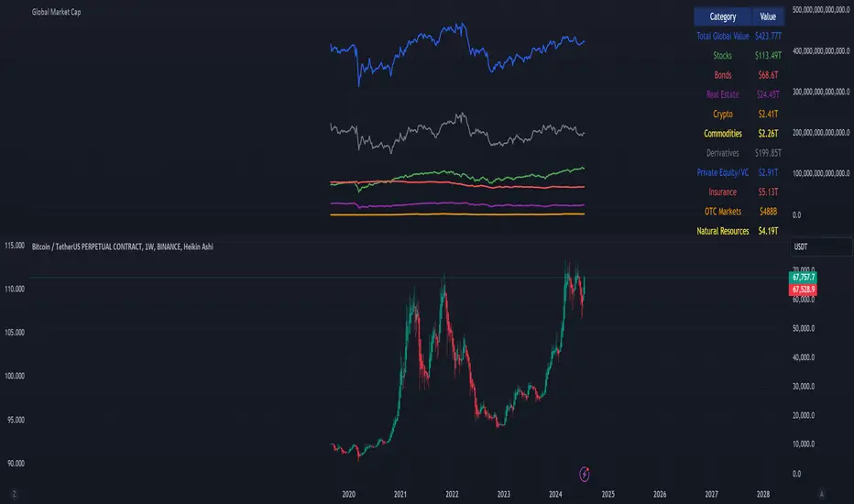Click the Value table header
This screenshot has height=504, width=854.
coord(768,16)
